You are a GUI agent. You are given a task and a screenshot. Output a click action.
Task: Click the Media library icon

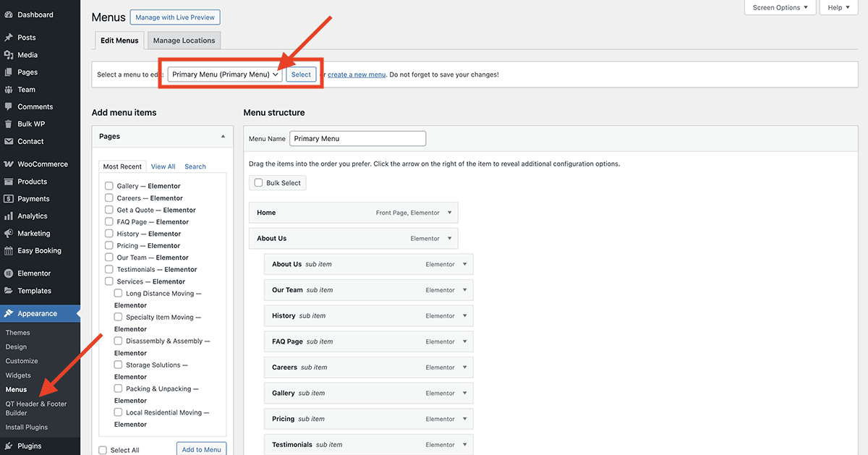pyautogui.click(x=9, y=55)
